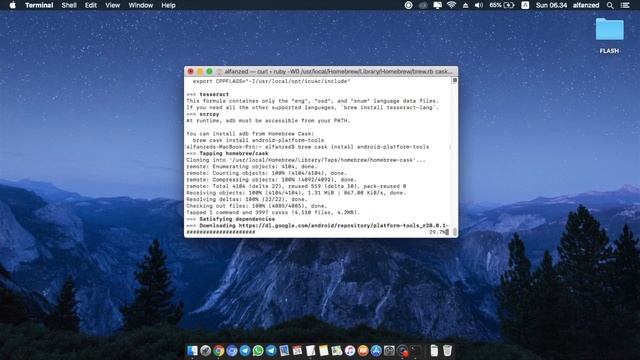Open the volume control icon

click(479, 5)
